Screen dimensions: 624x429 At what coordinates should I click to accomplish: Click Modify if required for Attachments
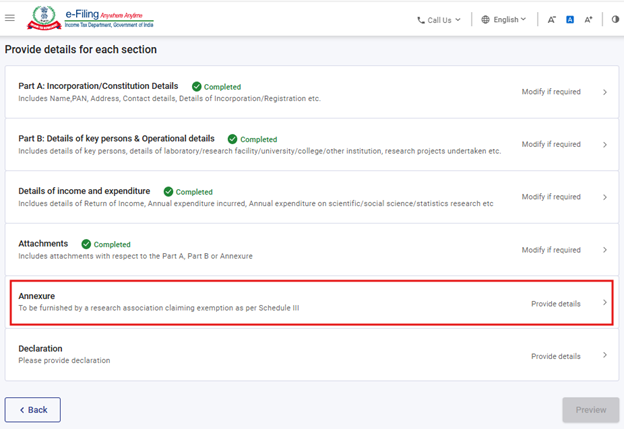(x=550, y=250)
